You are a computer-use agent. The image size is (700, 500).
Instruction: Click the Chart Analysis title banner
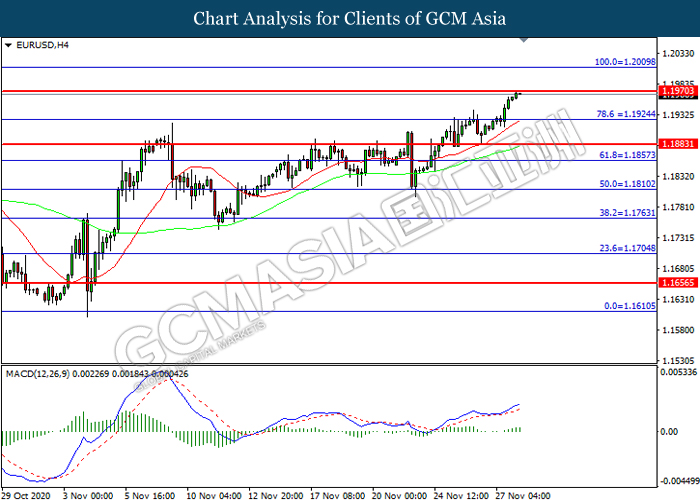[350, 18]
